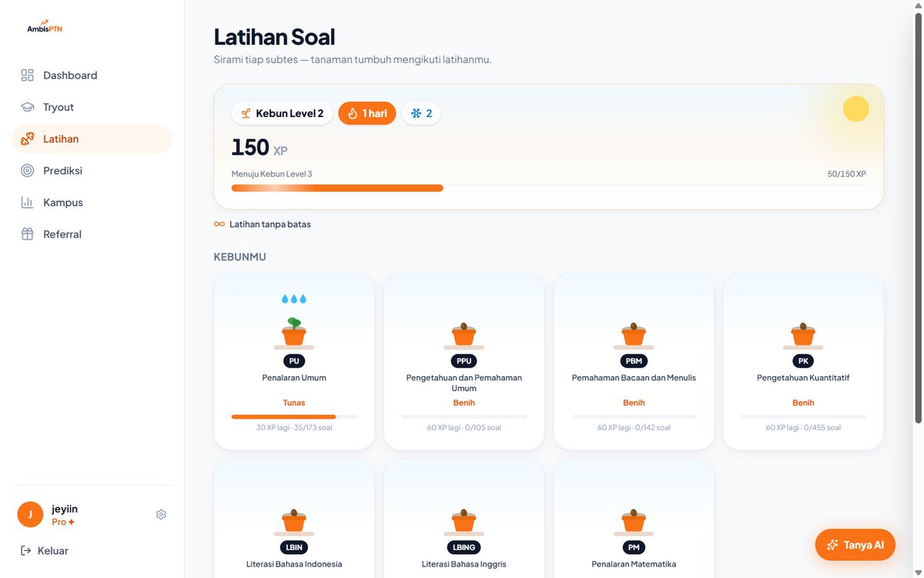Image resolution: width=924 pixels, height=578 pixels.
Task: Click the Kampus bar chart icon
Action: (x=28, y=203)
